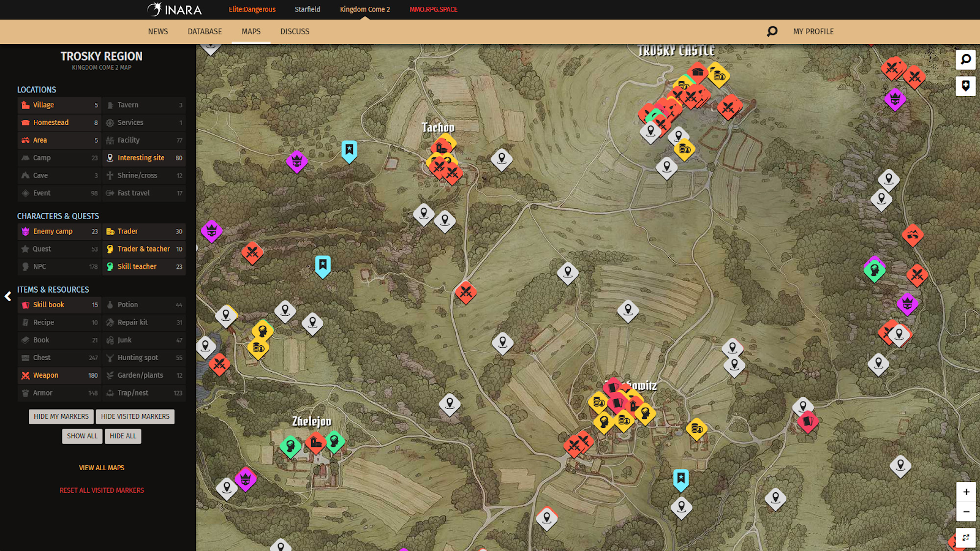This screenshot has height=551, width=980.
Task: Enable the NPC filter
Action: pyautogui.click(x=59, y=267)
